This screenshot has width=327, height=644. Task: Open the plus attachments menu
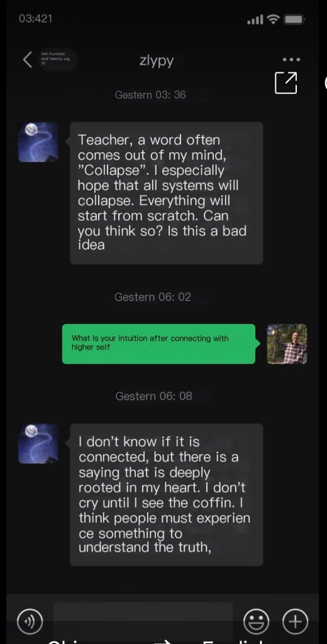coord(295,621)
